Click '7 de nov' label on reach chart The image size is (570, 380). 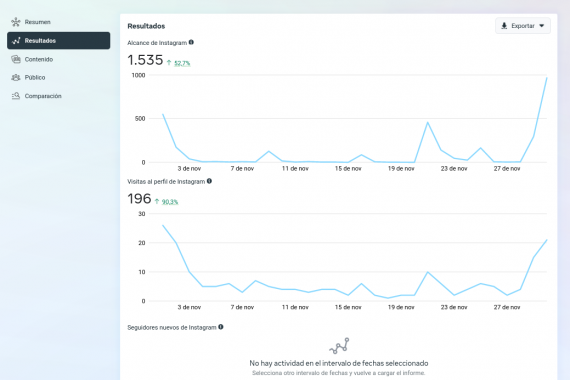pos(242,169)
